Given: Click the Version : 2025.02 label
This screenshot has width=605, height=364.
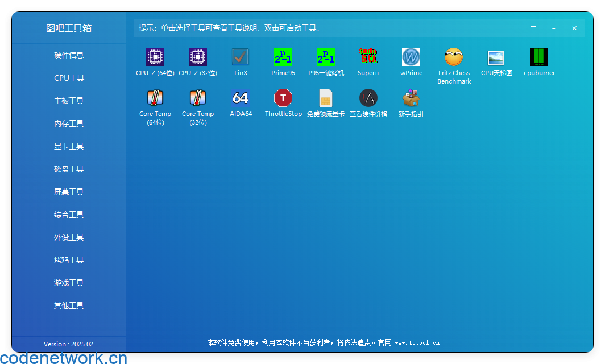Looking at the screenshot, I should point(69,344).
